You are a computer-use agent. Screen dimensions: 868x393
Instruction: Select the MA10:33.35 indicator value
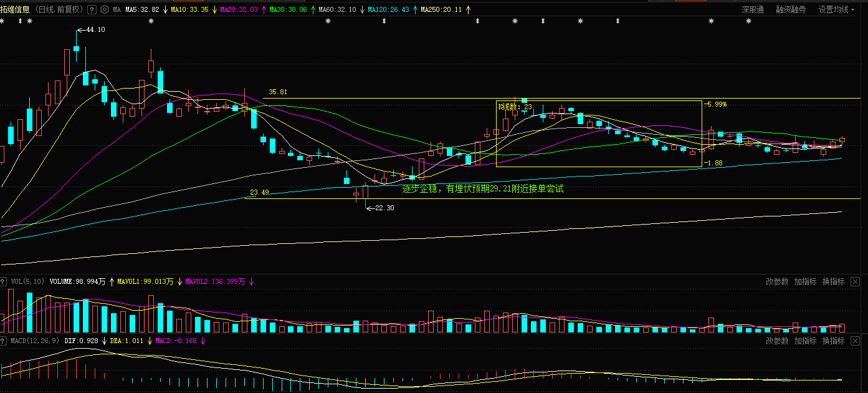pos(189,10)
